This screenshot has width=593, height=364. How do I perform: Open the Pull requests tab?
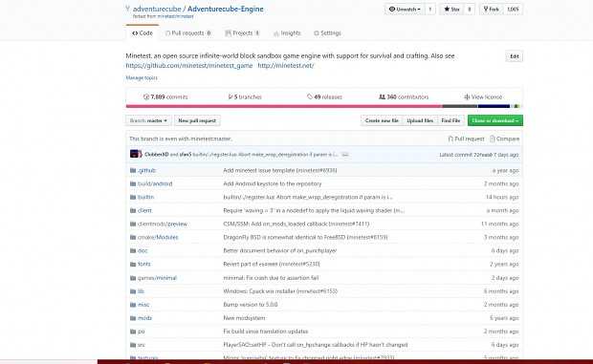click(x=188, y=33)
